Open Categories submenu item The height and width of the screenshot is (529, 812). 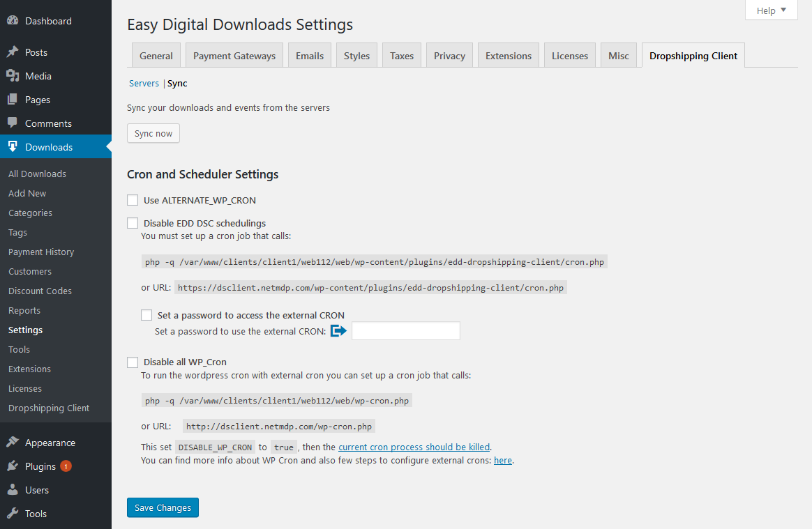tap(30, 213)
